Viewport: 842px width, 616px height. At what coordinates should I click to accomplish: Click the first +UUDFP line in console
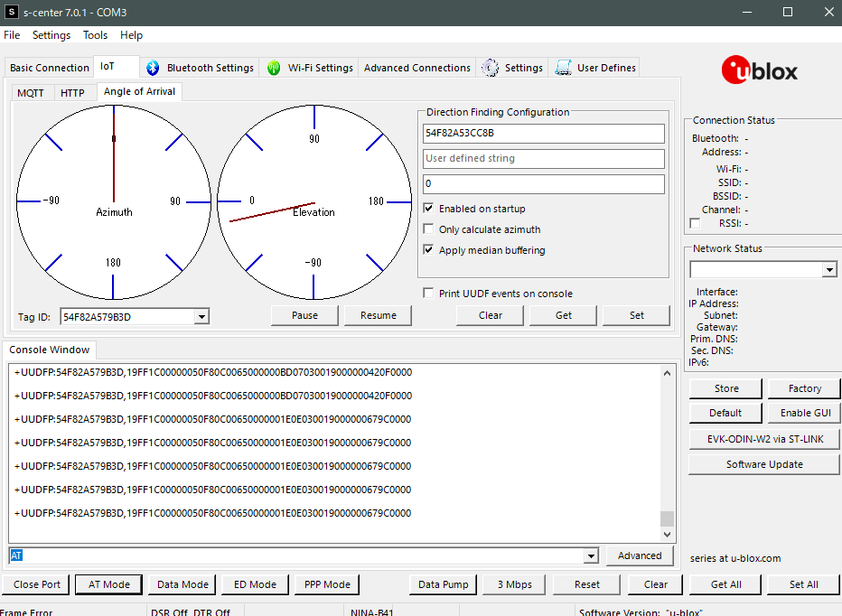pyautogui.click(x=213, y=372)
